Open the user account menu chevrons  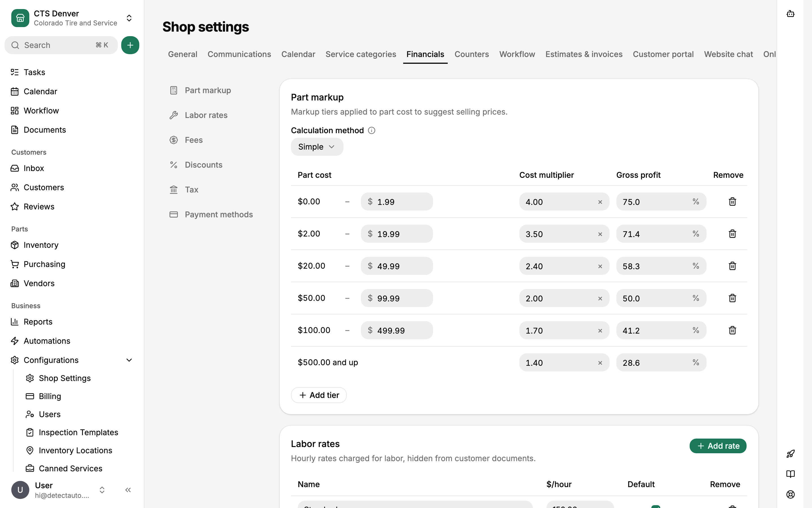tap(102, 490)
